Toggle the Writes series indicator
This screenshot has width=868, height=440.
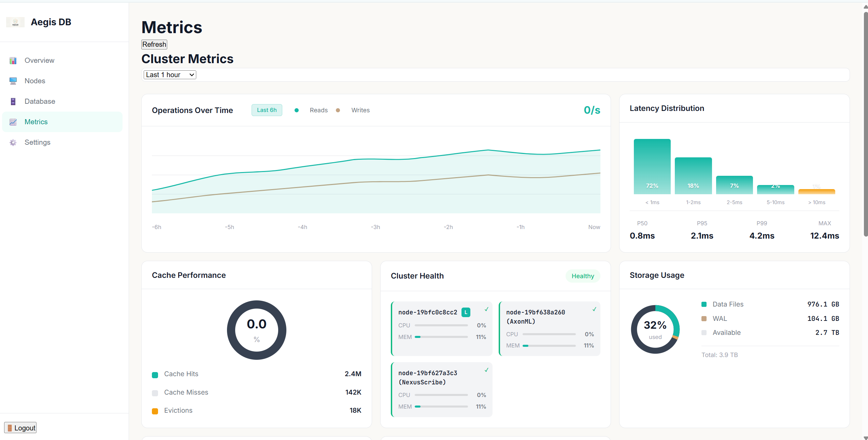[338, 110]
